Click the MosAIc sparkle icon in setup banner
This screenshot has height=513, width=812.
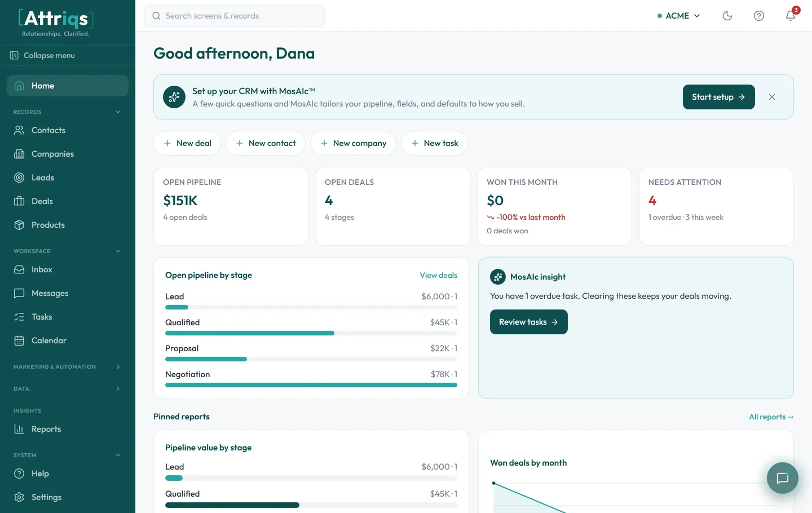[x=174, y=97]
